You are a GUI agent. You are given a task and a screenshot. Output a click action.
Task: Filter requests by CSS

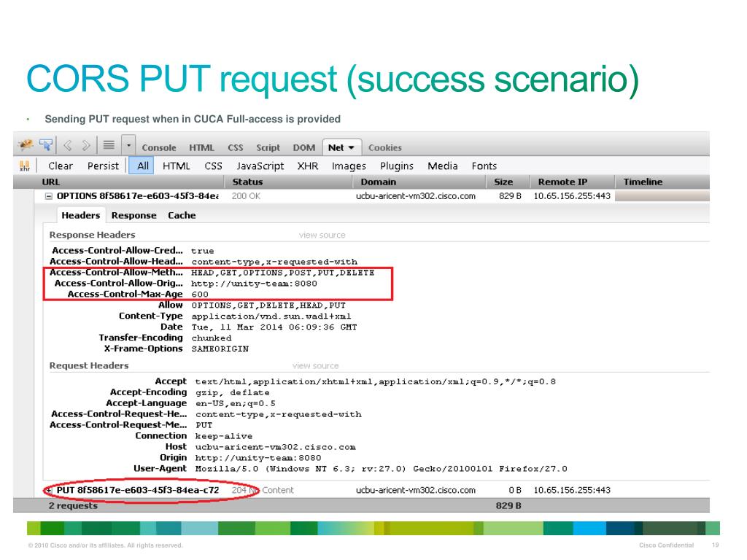point(214,166)
